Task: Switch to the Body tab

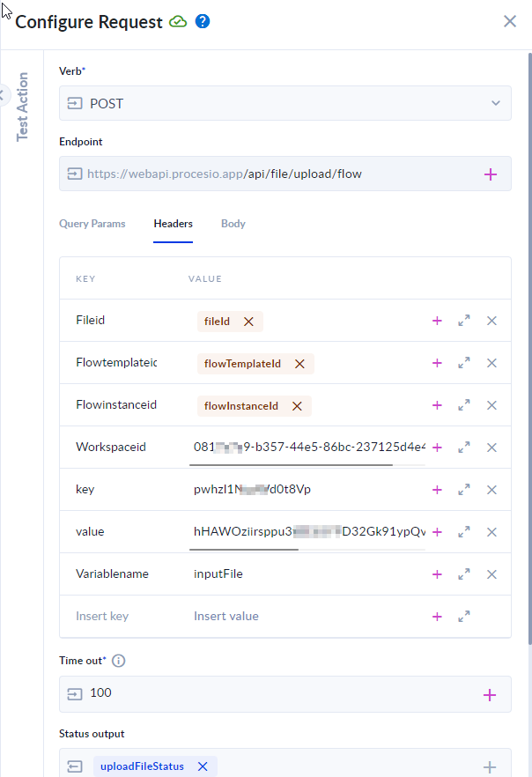Action: 233,224
